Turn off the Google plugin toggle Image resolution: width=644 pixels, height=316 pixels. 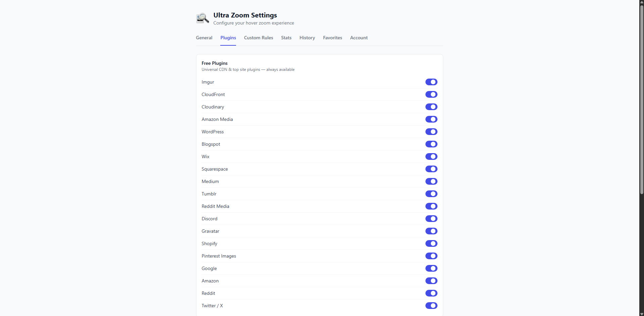point(431,268)
